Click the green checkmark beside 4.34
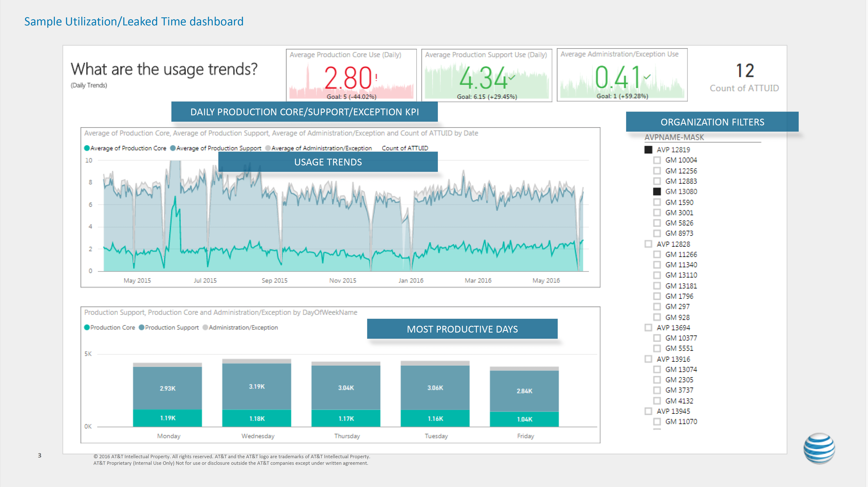868x487 pixels. tap(512, 77)
